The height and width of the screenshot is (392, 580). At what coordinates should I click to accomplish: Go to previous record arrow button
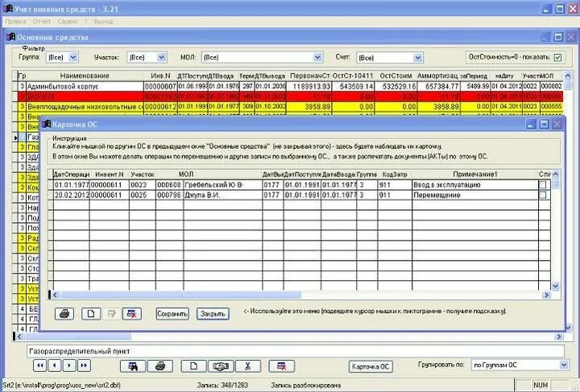click(x=55, y=365)
